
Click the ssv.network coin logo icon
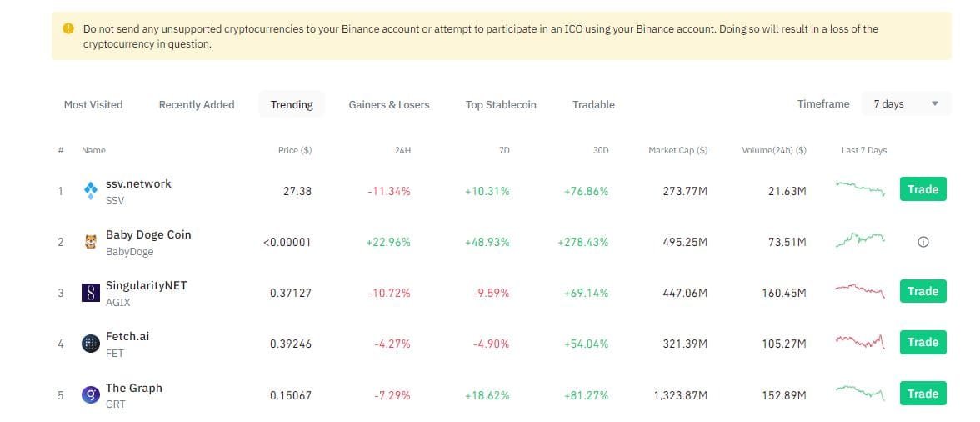pyautogui.click(x=91, y=191)
